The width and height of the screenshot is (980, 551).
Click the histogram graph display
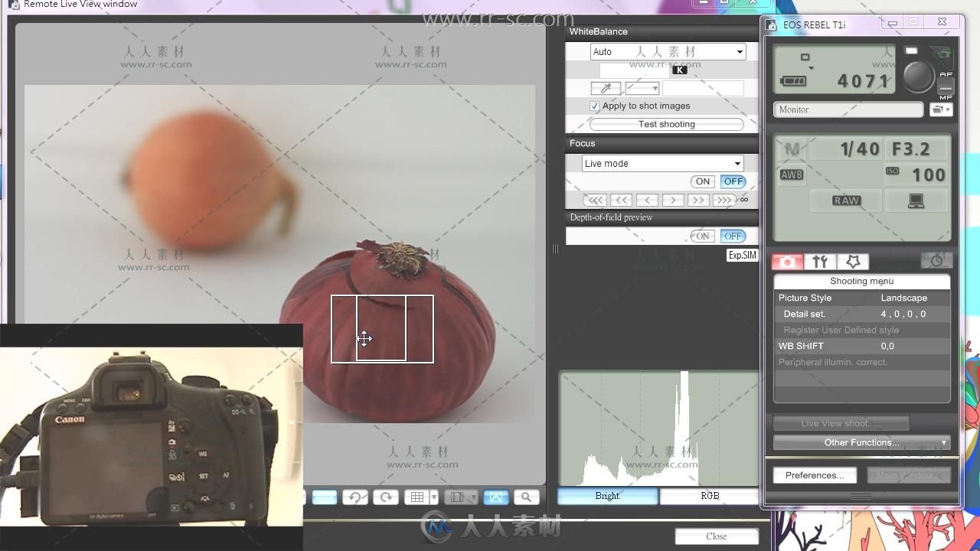pos(658,429)
